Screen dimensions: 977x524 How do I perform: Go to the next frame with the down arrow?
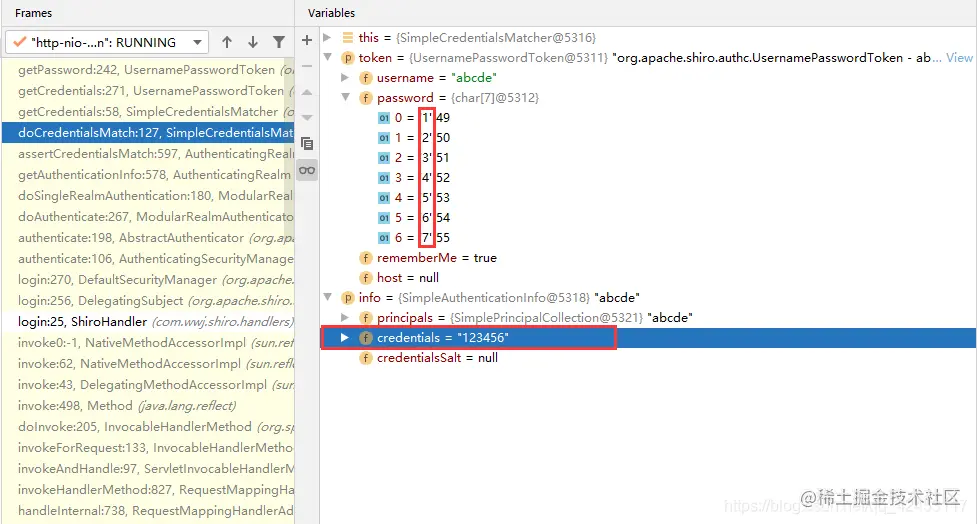pos(253,42)
